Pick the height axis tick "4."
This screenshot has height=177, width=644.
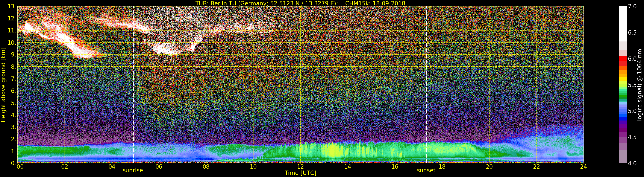click(14, 115)
